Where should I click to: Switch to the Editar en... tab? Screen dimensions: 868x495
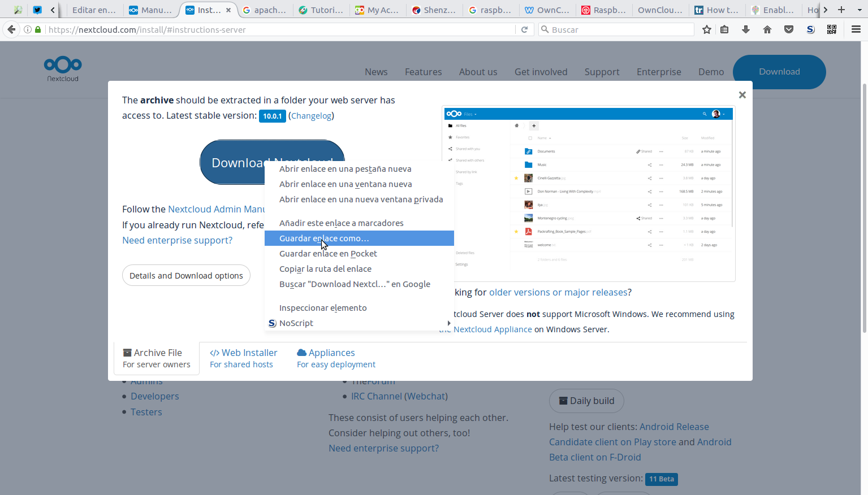pyautogui.click(x=93, y=10)
